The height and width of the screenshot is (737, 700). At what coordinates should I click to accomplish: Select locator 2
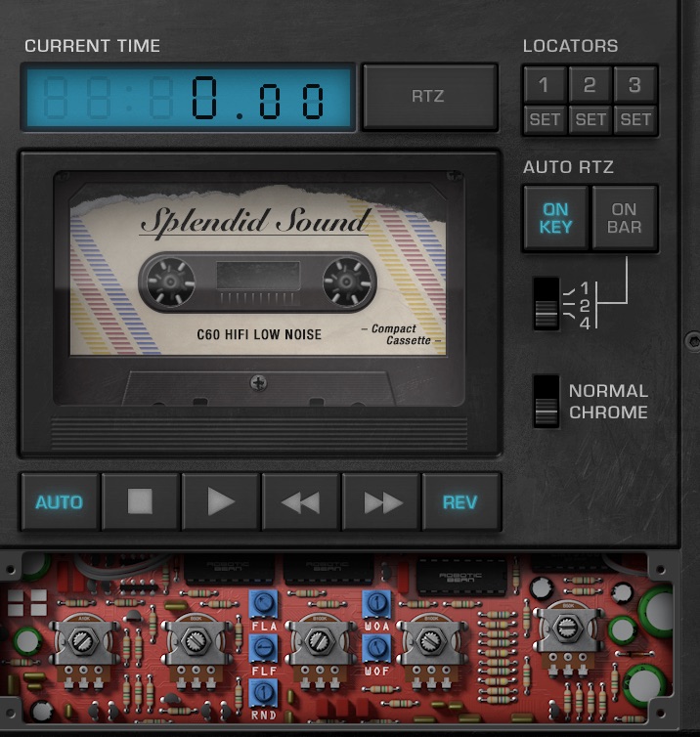[590, 86]
